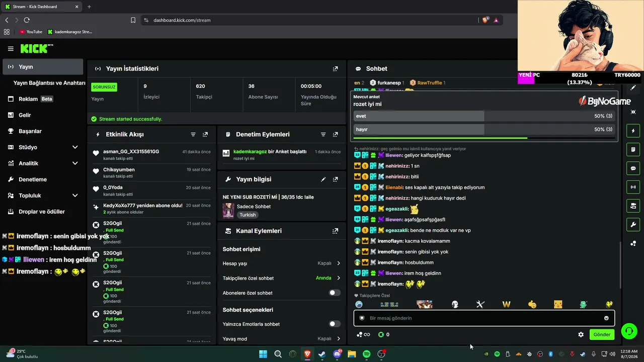
Task: Click the pencil icon in right sidebar
Action: tap(633, 87)
